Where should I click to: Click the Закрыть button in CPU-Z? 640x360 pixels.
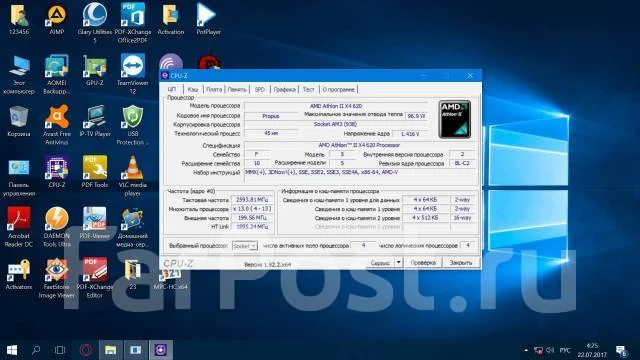(x=461, y=262)
